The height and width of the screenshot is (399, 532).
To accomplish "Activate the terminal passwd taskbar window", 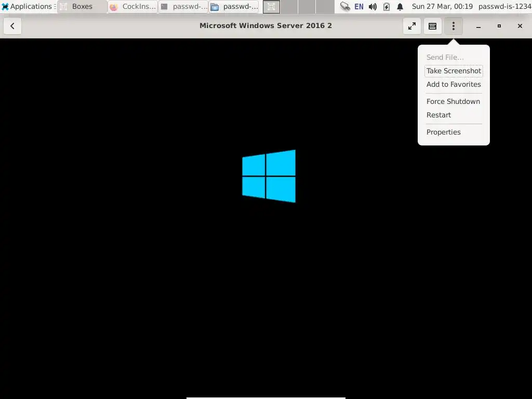I will tap(183, 6).
